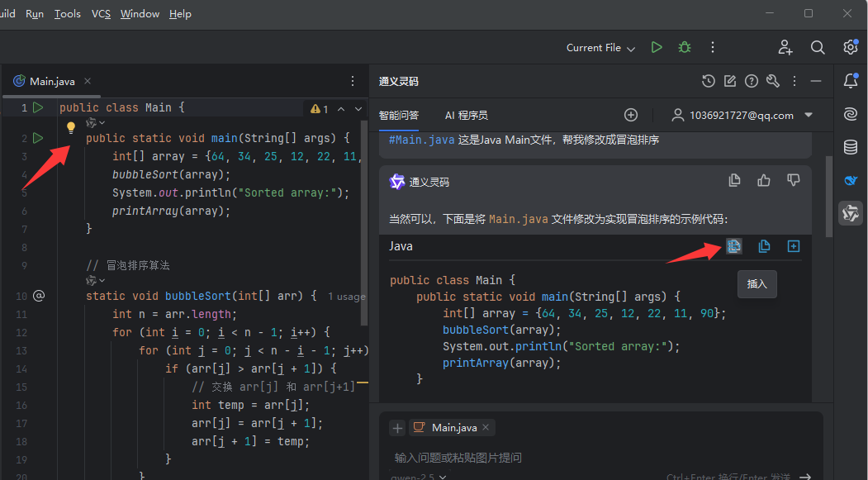Open the Tools menu
The image size is (868, 480).
pyautogui.click(x=68, y=14)
